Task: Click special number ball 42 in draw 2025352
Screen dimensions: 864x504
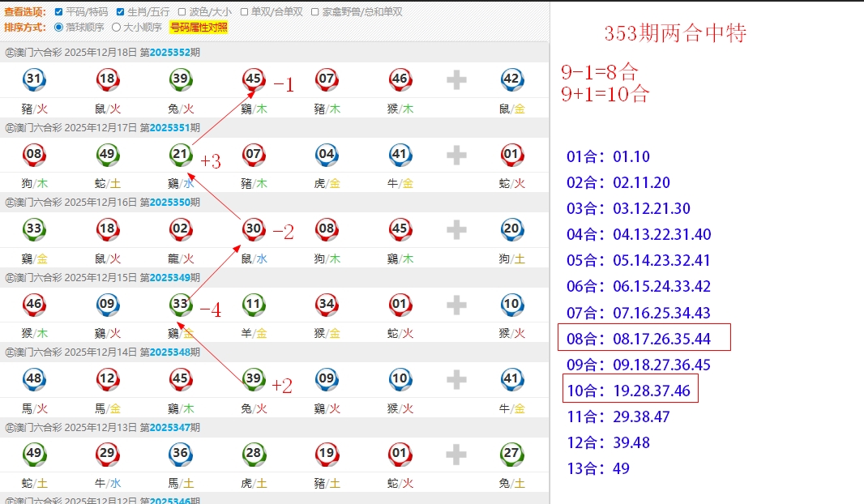Action: tap(511, 79)
